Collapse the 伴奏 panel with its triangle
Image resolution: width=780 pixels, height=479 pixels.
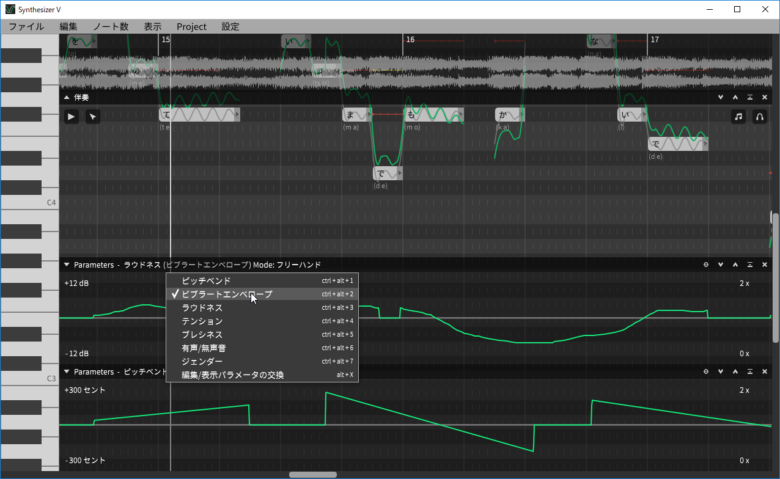(x=67, y=97)
